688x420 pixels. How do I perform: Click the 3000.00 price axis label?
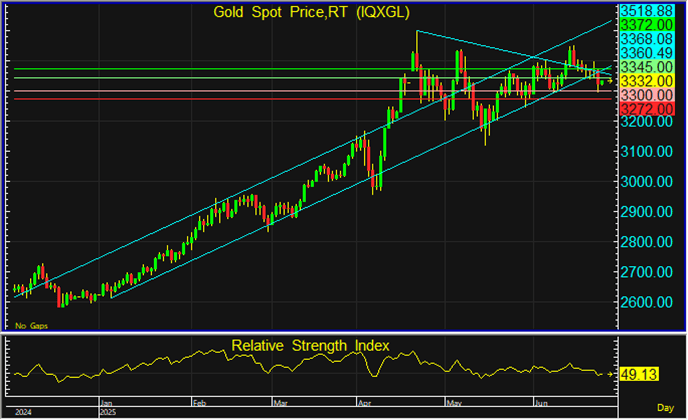point(645,182)
